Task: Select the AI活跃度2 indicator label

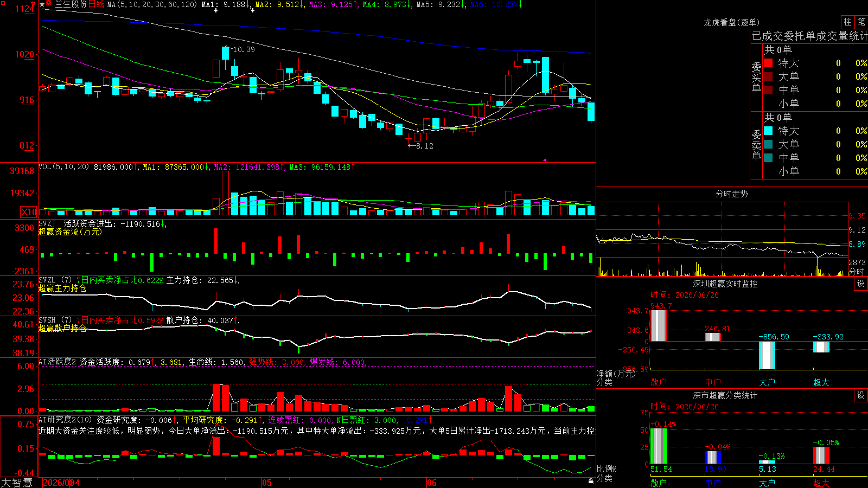Action: pyautogui.click(x=58, y=362)
